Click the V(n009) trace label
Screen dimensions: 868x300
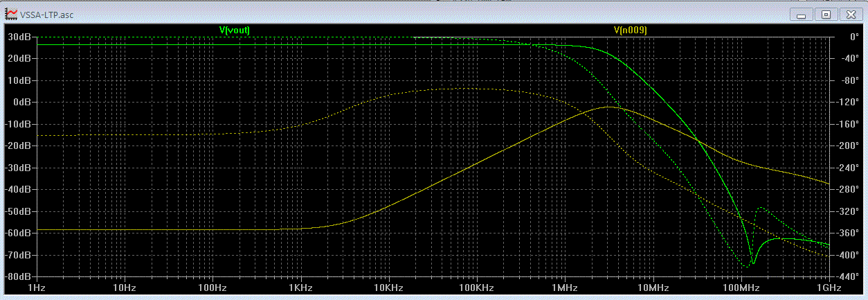(631, 30)
